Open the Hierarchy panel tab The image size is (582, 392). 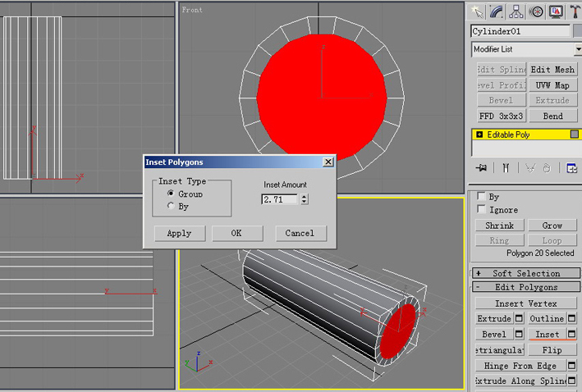coord(516,11)
